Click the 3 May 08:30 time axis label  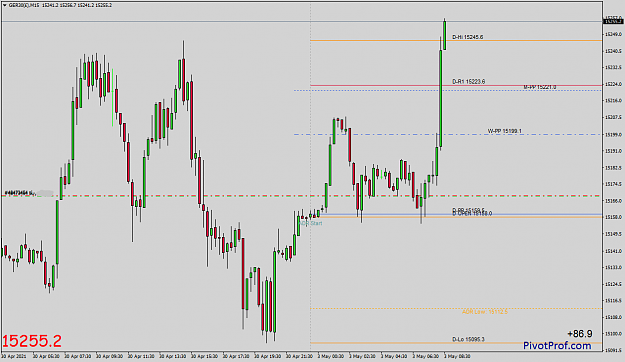pos(457,356)
